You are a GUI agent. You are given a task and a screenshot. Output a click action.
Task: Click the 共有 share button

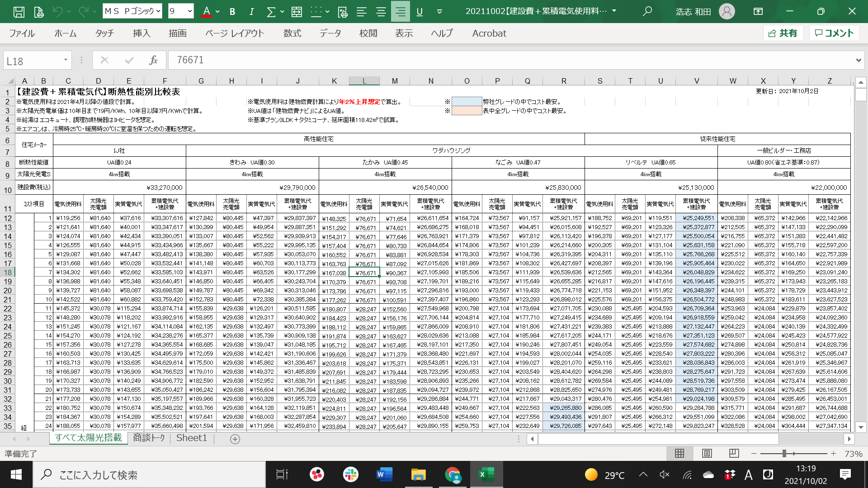point(783,33)
